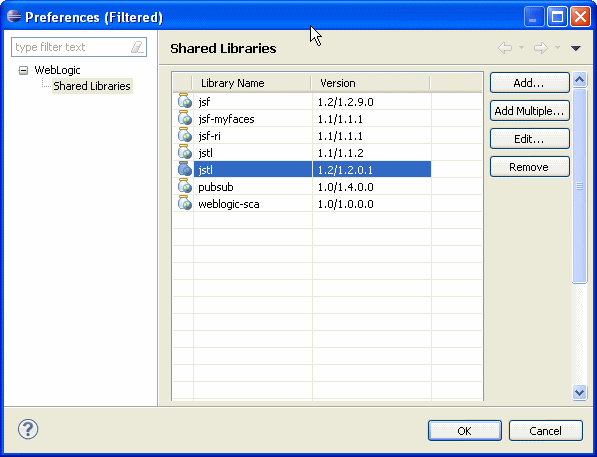Viewport: 597px width, 457px height.
Task: Click the jstl 1.1/1.1.2 row icon
Action: [185, 152]
